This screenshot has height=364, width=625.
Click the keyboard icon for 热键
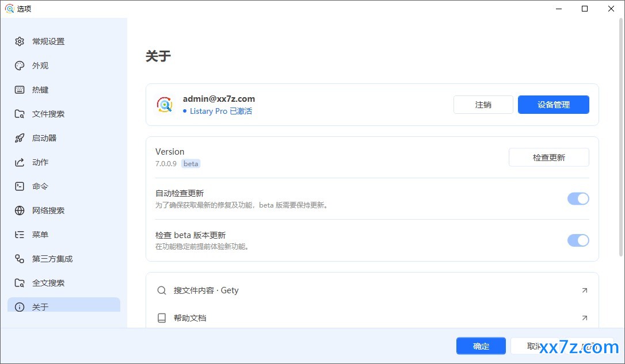[20, 90]
